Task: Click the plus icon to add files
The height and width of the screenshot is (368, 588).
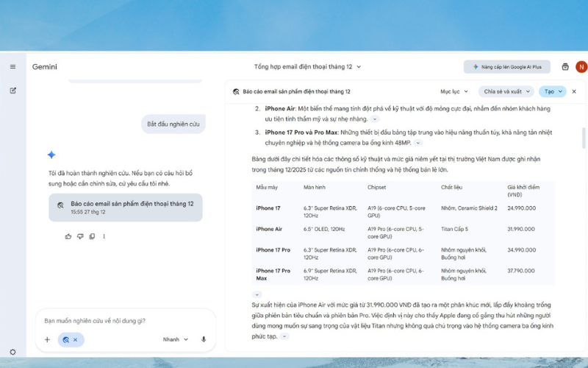Action: tap(47, 339)
